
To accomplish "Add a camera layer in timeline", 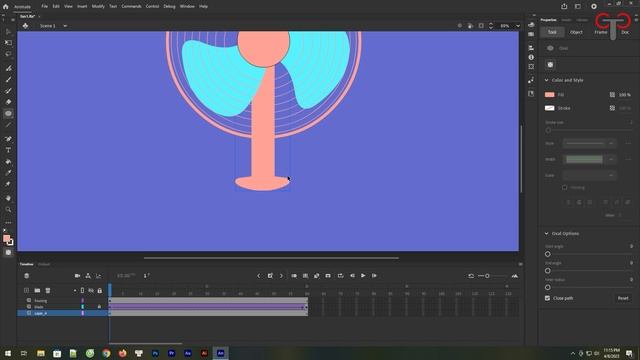I will pyautogui.click(x=77, y=276).
